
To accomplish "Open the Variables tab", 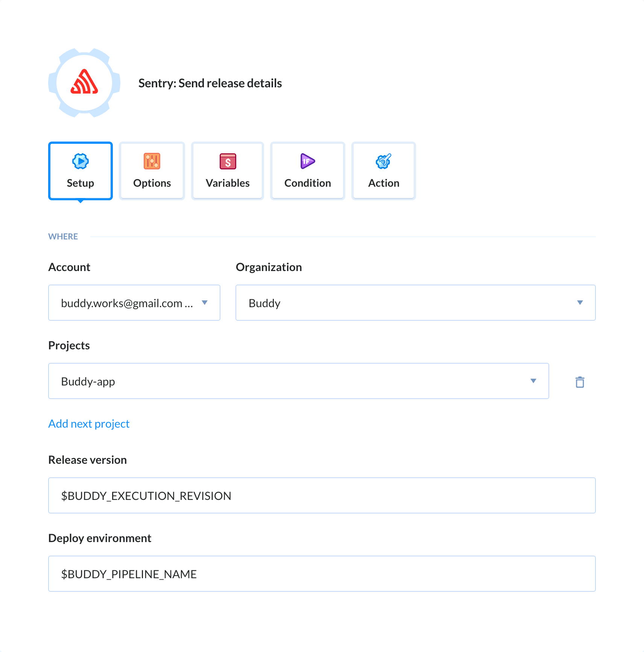I will coord(228,171).
